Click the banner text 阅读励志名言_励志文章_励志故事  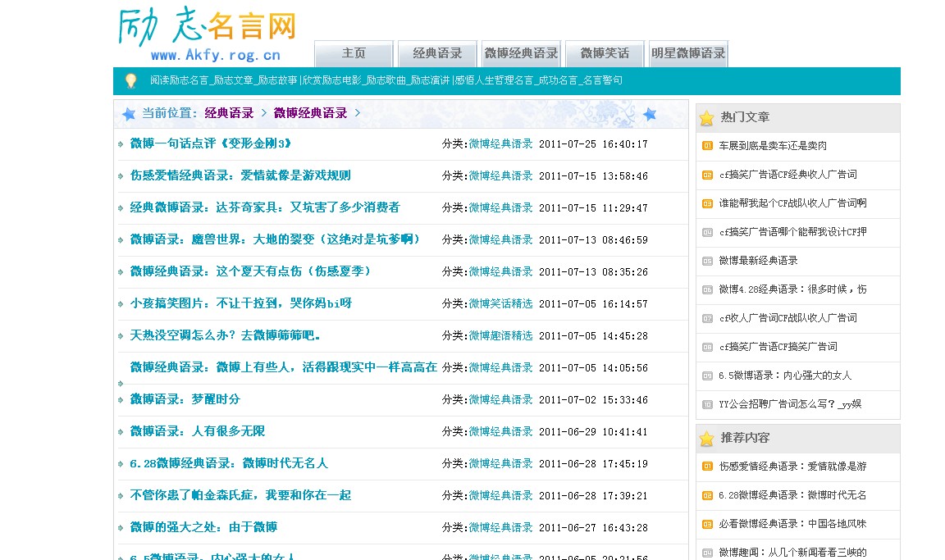pos(224,80)
